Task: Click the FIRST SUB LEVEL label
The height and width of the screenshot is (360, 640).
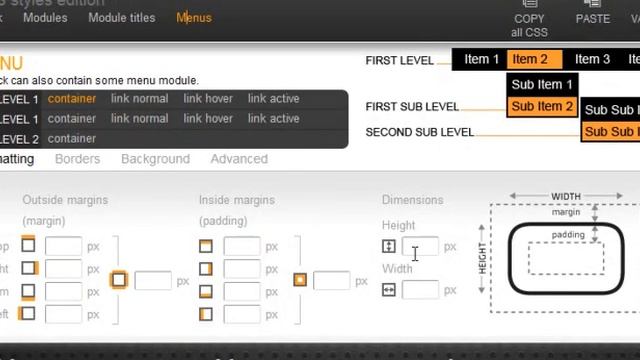Action: point(412,107)
